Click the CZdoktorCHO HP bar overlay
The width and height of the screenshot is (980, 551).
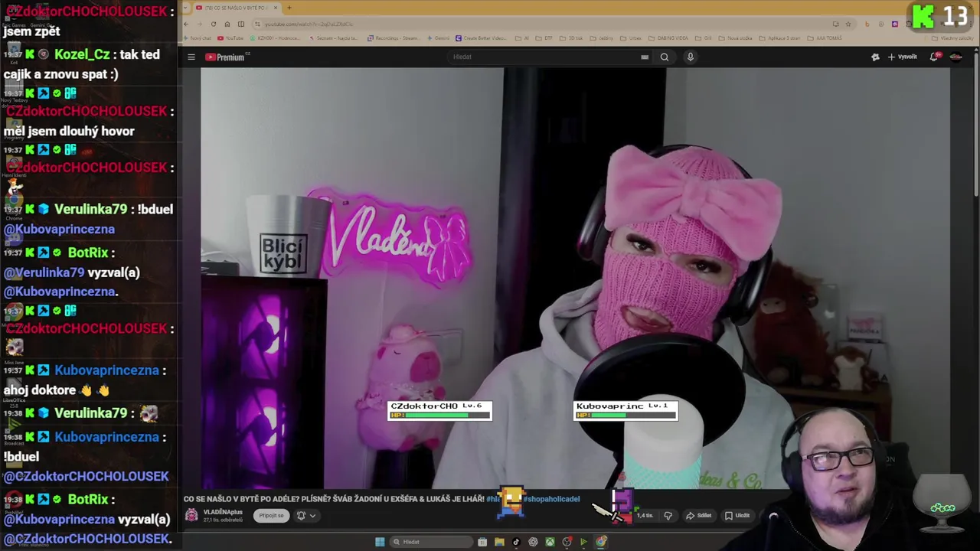pos(439,411)
